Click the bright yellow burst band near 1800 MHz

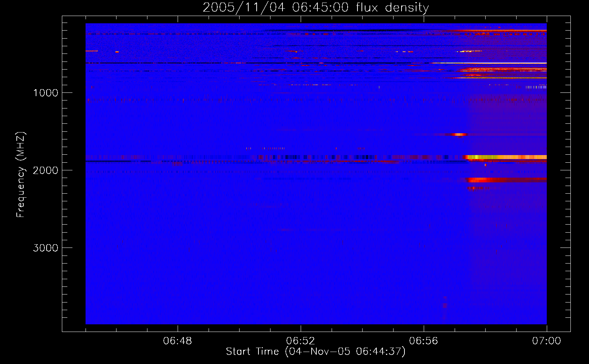coord(506,157)
